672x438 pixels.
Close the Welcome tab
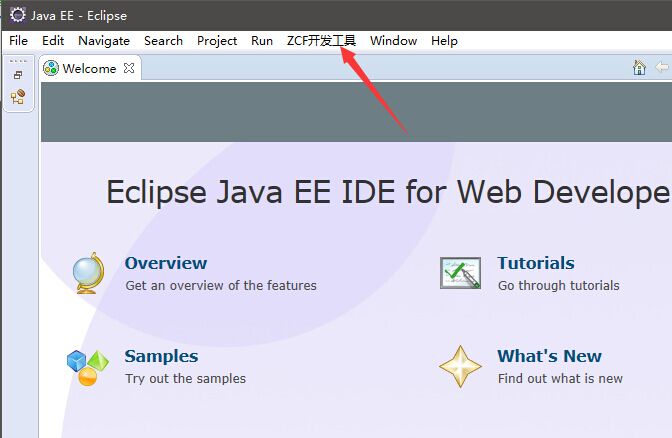[x=127, y=69]
